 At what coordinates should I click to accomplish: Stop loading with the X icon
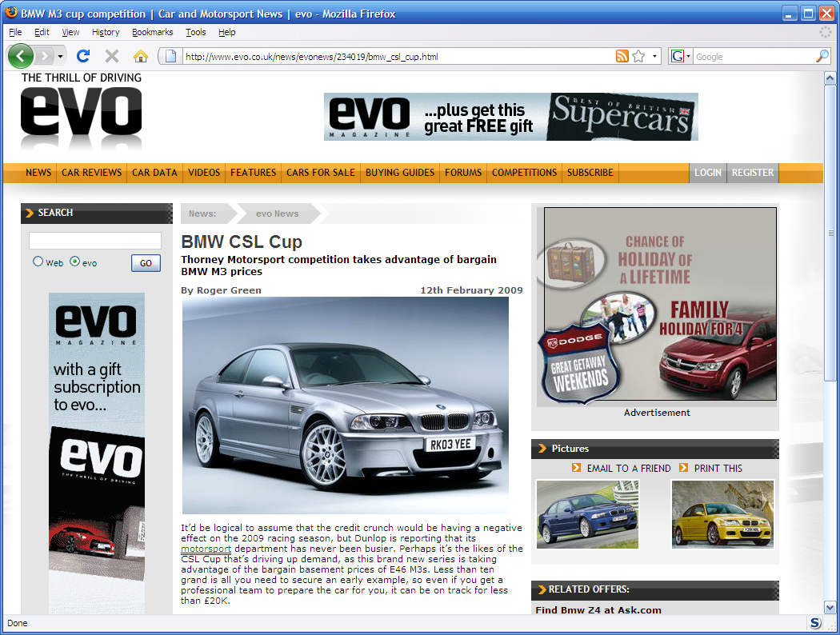pyautogui.click(x=111, y=56)
